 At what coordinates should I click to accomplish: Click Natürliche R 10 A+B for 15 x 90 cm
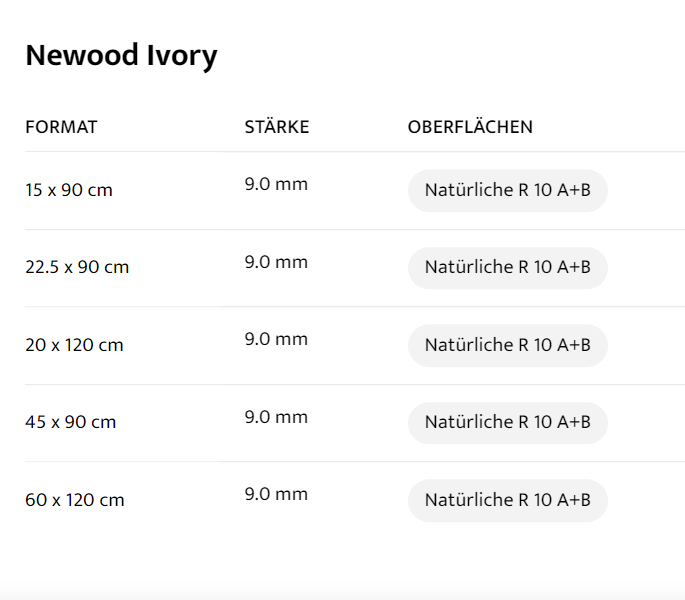[x=507, y=190]
